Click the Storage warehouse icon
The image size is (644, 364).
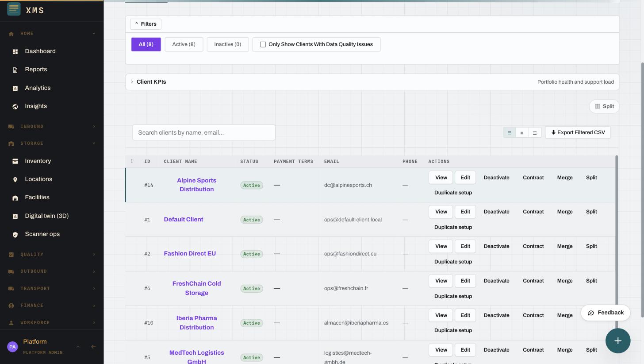click(x=11, y=143)
